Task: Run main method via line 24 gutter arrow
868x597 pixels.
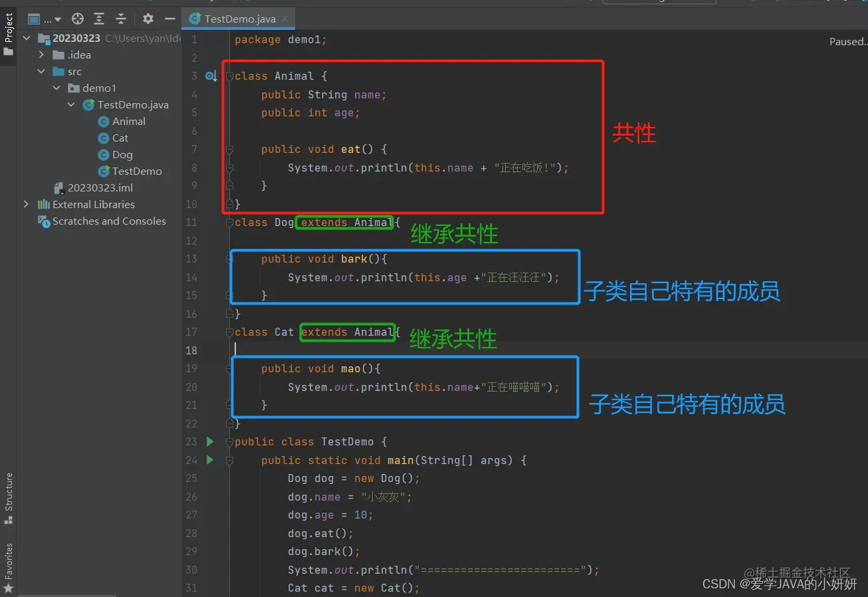Action: coord(210,460)
